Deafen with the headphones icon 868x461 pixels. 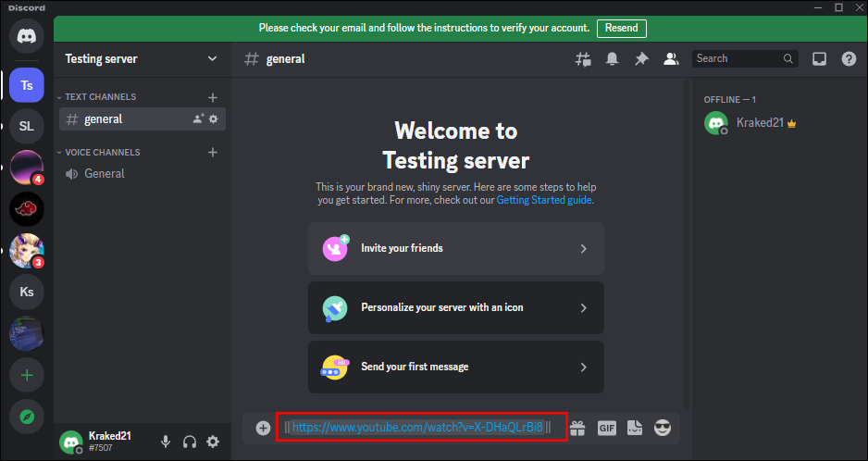tap(190, 442)
